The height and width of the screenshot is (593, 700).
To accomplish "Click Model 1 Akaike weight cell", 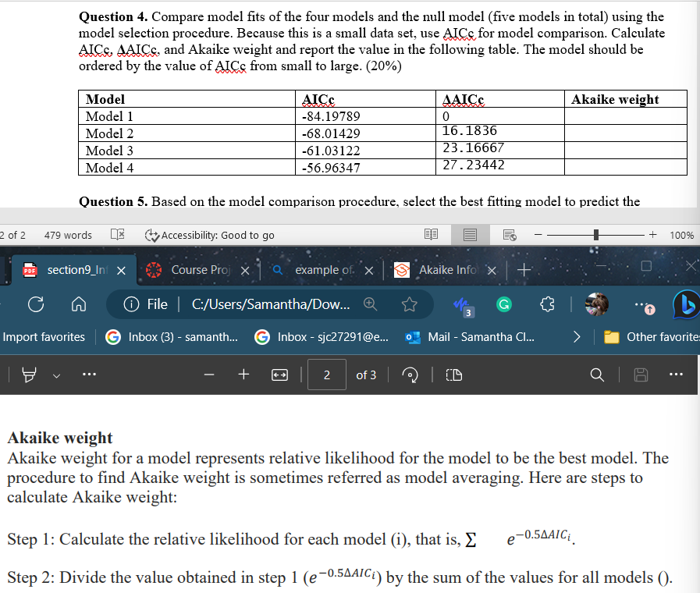I will click(x=625, y=116).
